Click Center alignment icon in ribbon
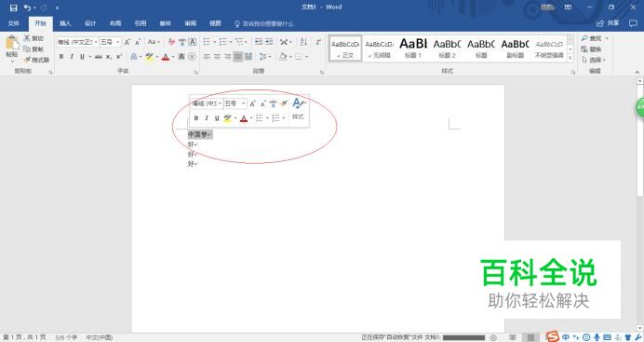 point(217,57)
